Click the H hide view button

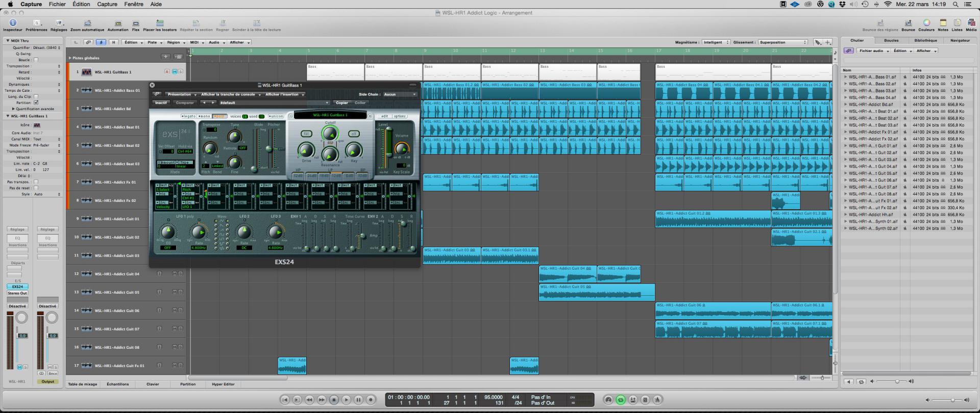113,42
